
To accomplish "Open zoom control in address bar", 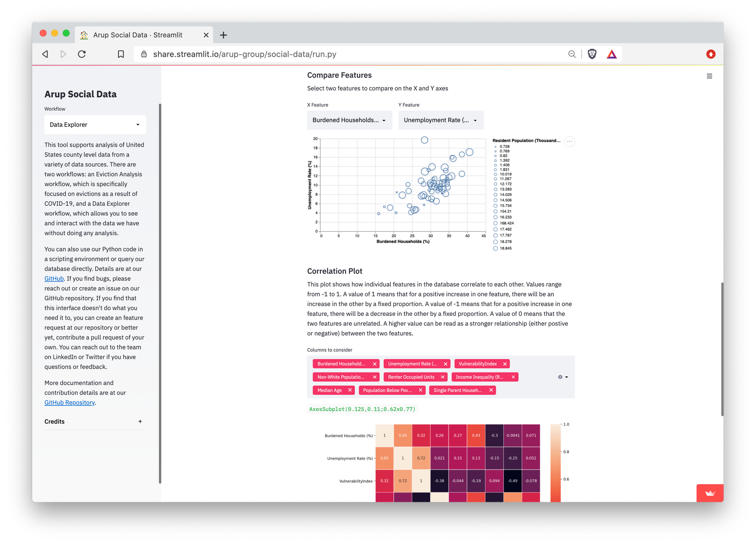I will tap(572, 54).
